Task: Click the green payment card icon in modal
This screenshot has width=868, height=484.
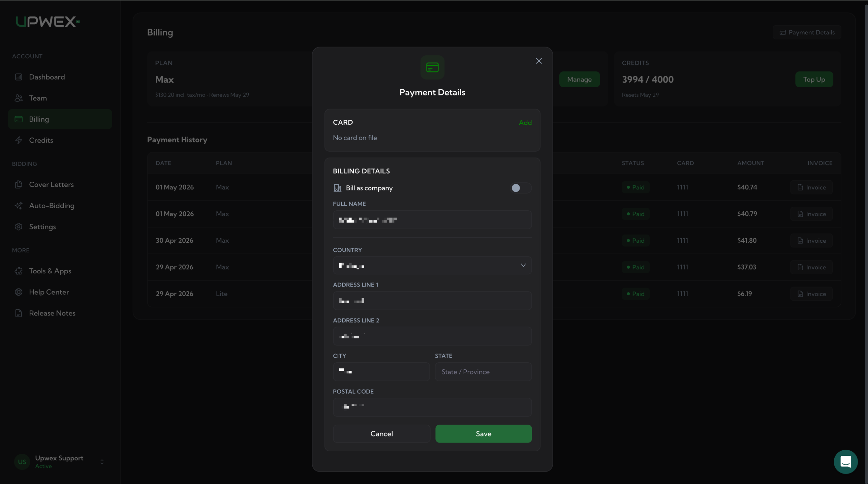Action: click(x=432, y=67)
